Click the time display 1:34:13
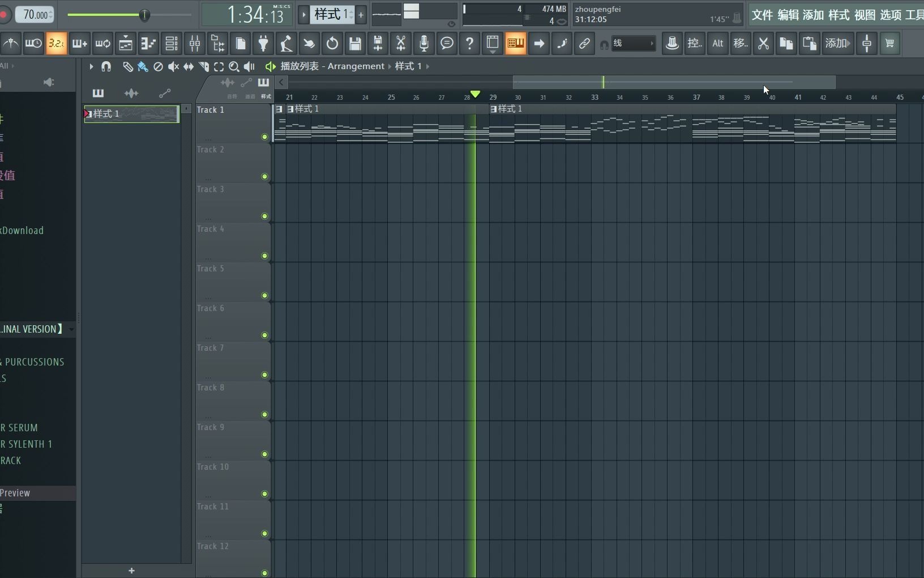 [x=247, y=15]
